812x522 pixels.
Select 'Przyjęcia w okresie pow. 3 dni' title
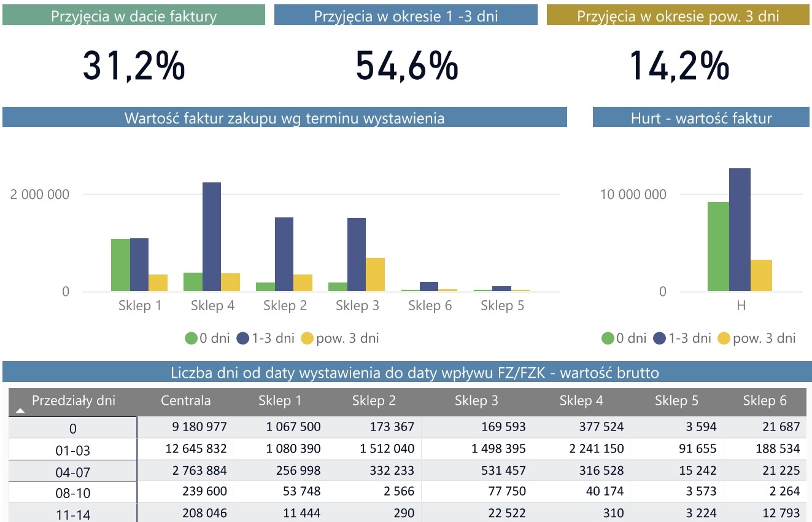678,16
